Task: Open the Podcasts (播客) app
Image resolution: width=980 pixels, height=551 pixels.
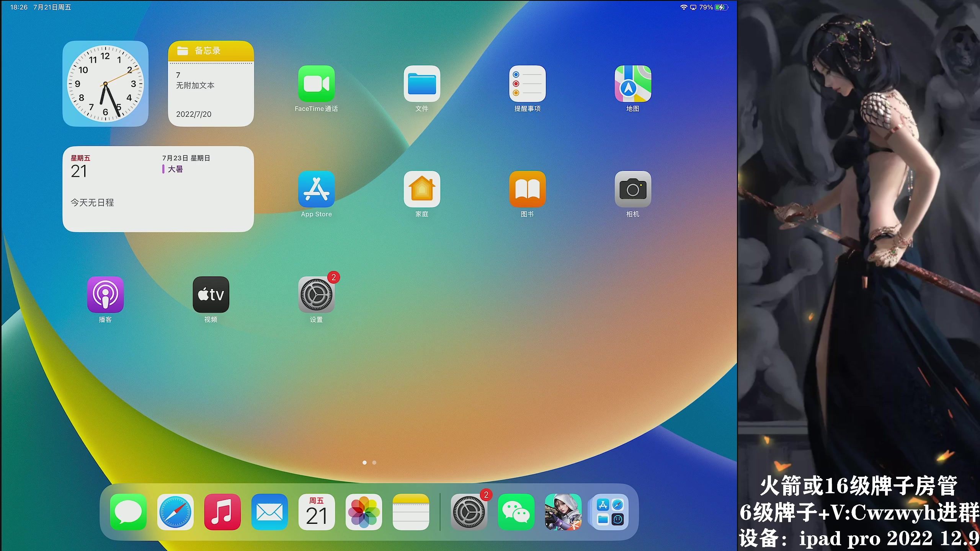Action: (105, 295)
